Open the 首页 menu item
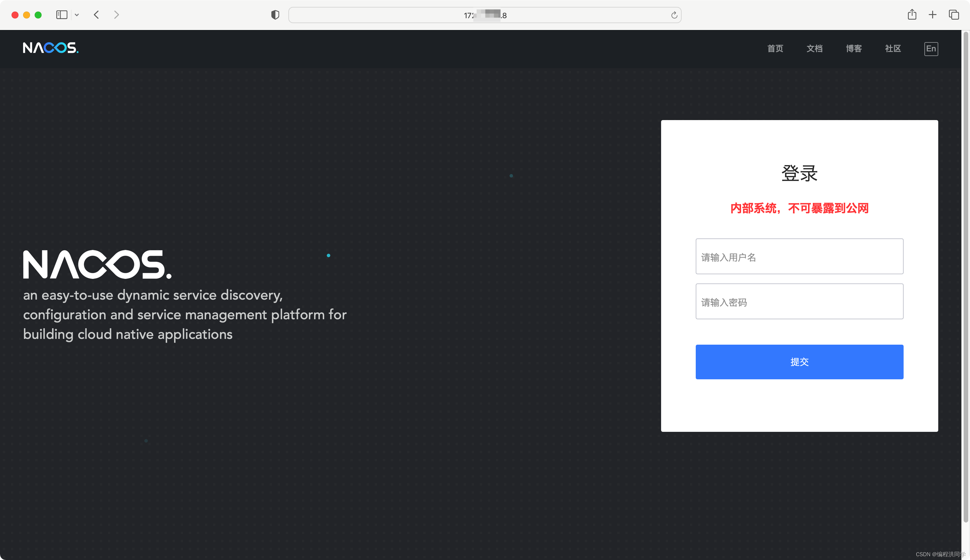Viewport: 970px width, 560px height. coord(775,49)
